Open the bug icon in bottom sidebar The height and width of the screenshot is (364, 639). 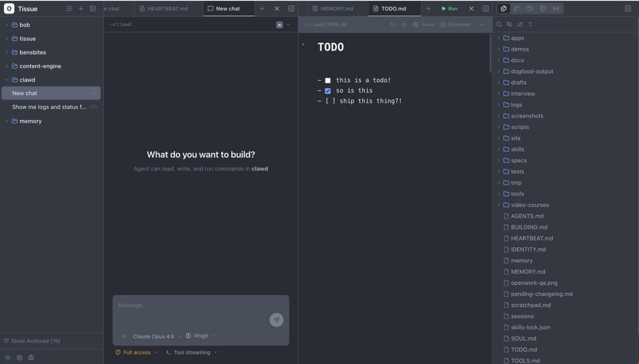[x=31, y=358]
